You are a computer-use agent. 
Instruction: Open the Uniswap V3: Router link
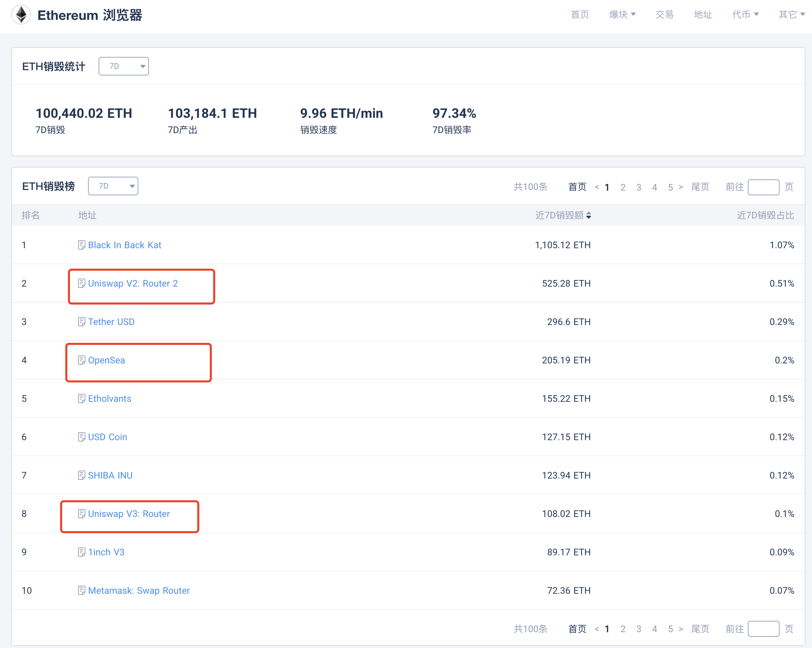coord(129,514)
